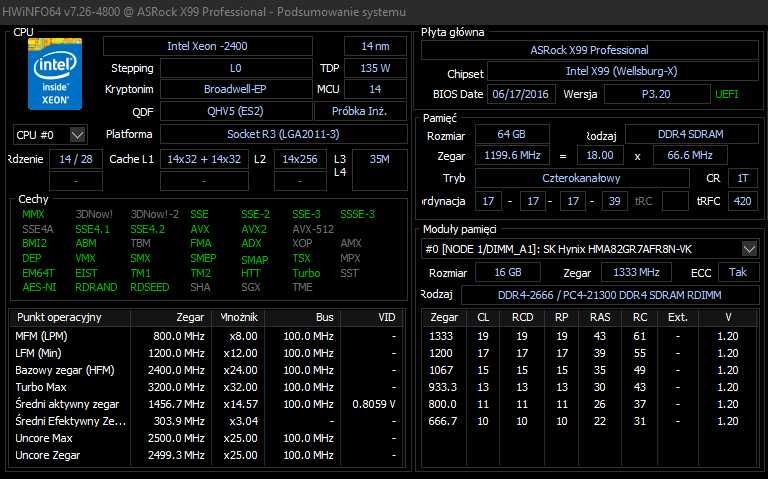This screenshot has height=479, width=768.
Task: Click the DDR4-2666 / PC4-21300 module type
Action: pos(610,295)
